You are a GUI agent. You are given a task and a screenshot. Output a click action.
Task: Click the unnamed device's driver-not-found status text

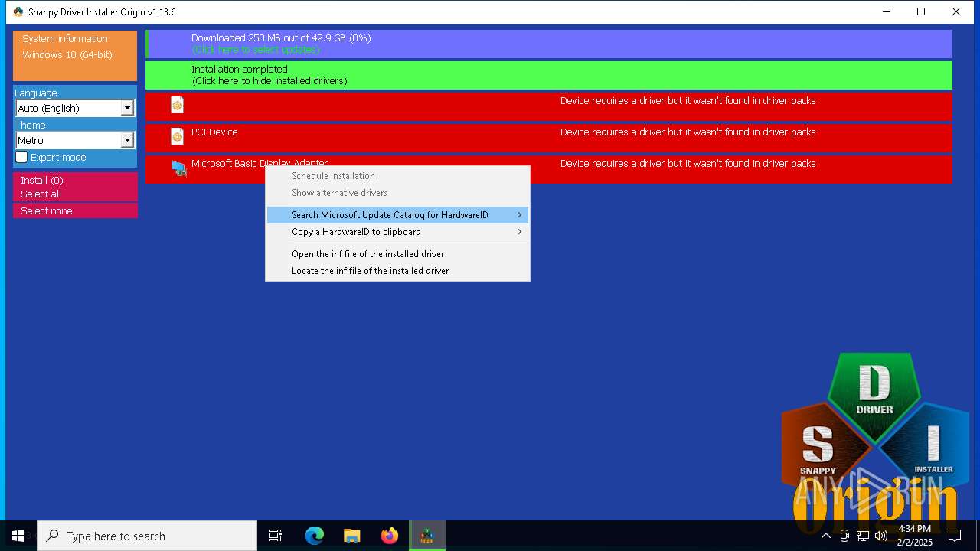coord(688,101)
